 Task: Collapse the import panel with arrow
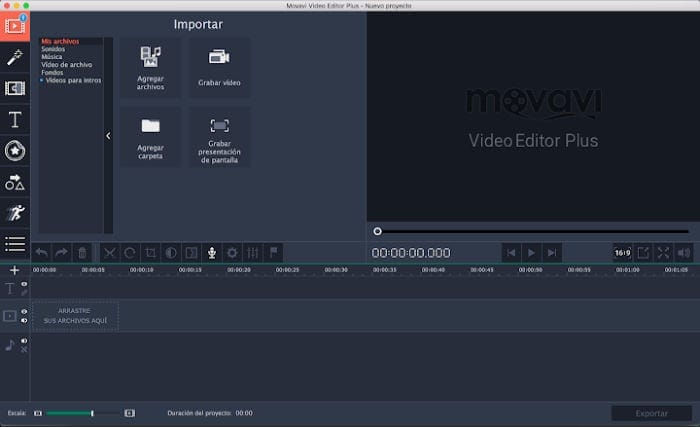108,136
